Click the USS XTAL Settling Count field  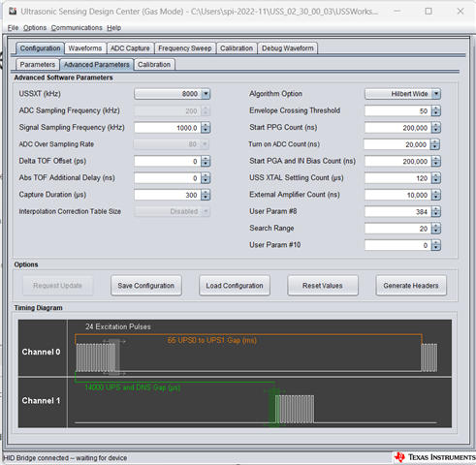pyautogui.click(x=398, y=178)
